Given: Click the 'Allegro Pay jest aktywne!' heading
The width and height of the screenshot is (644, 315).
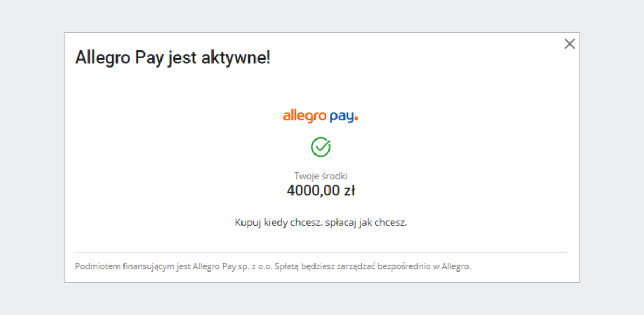Looking at the screenshot, I should point(173,58).
